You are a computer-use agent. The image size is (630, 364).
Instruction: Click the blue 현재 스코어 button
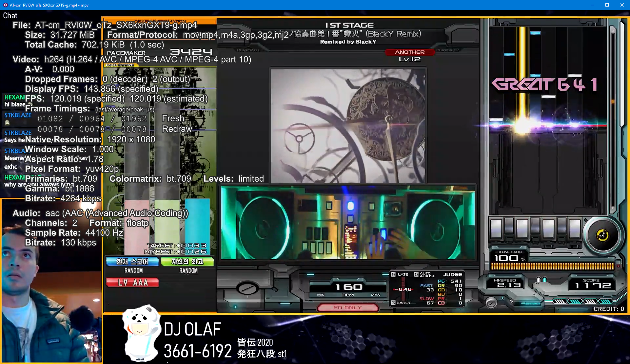tap(132, 262)
